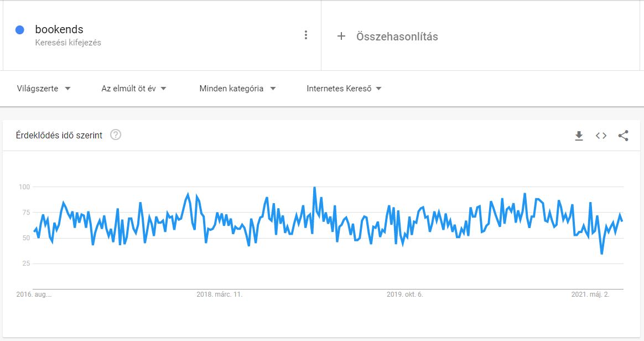This screenshot has height=341, width=644.
Task: Open the Minden kategória dropdown
Action: (x=237, y=89)
